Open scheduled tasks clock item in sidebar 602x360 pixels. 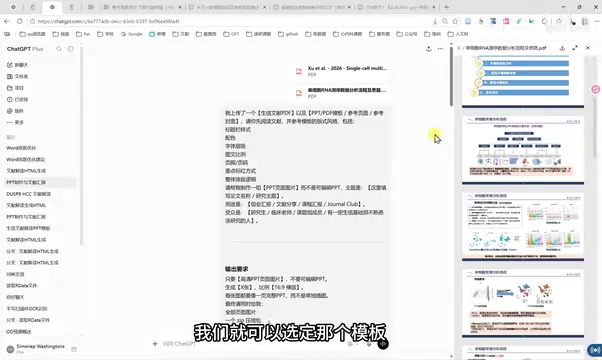point(18,99)
